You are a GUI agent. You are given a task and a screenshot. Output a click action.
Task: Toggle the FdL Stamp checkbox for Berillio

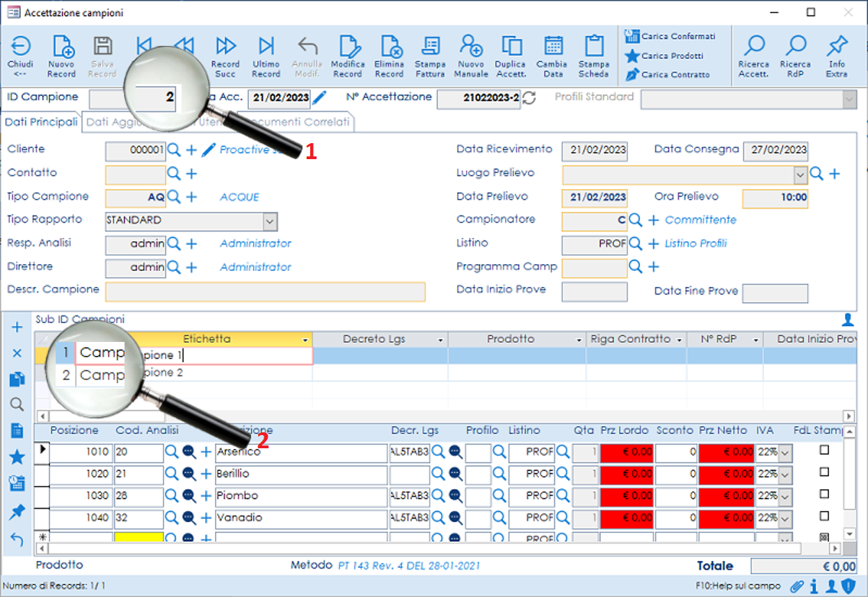point(825,473)
